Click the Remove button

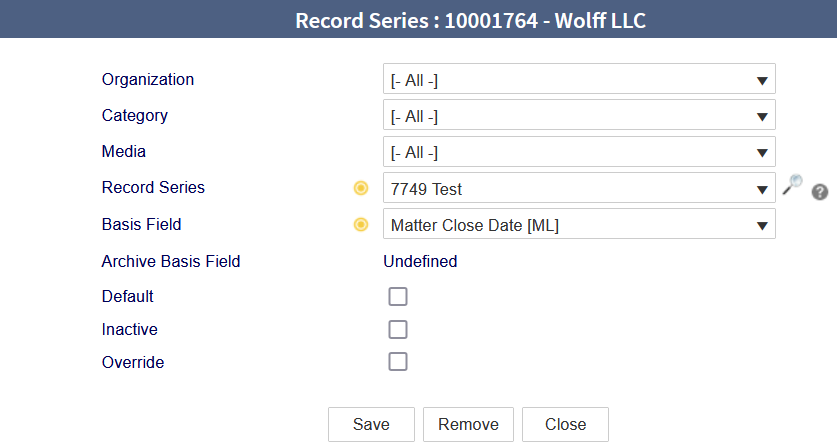tap(468, 424)
